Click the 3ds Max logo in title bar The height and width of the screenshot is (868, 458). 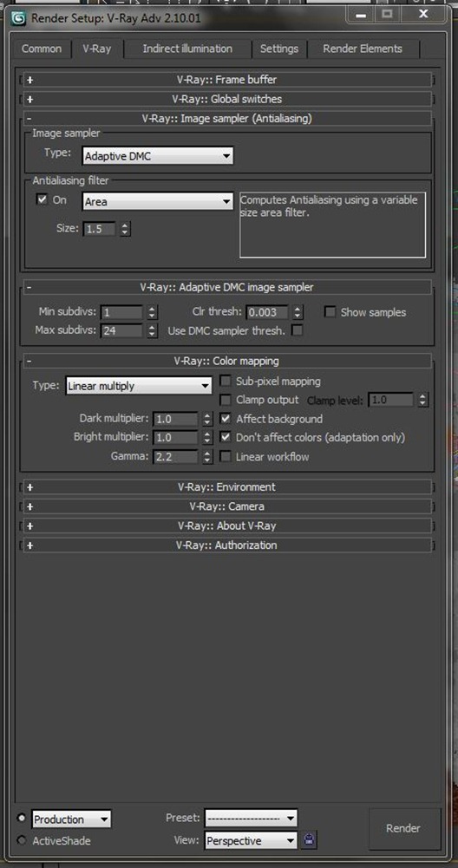[x=18, y=17]
